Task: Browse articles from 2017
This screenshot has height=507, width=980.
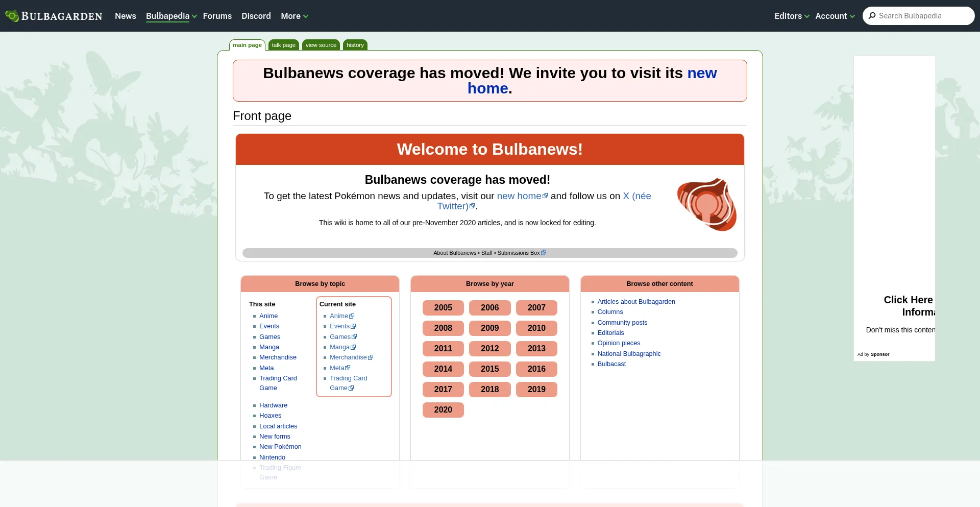Action: [443, 390]
